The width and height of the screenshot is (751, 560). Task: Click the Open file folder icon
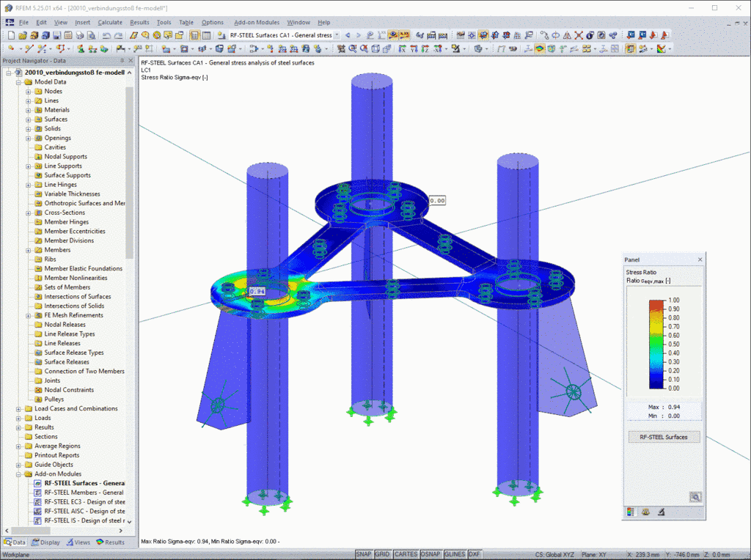point(23,35)
